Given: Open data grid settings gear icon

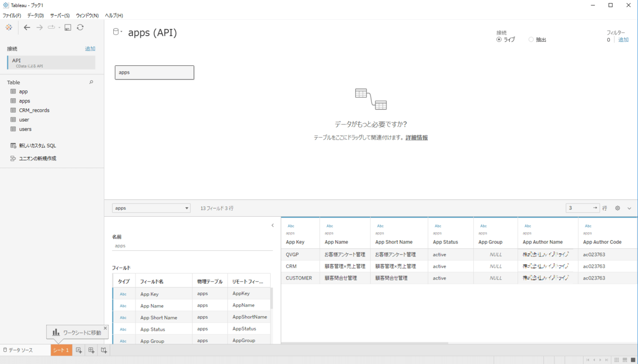Looking at the screenshot, I should (617, 208).
